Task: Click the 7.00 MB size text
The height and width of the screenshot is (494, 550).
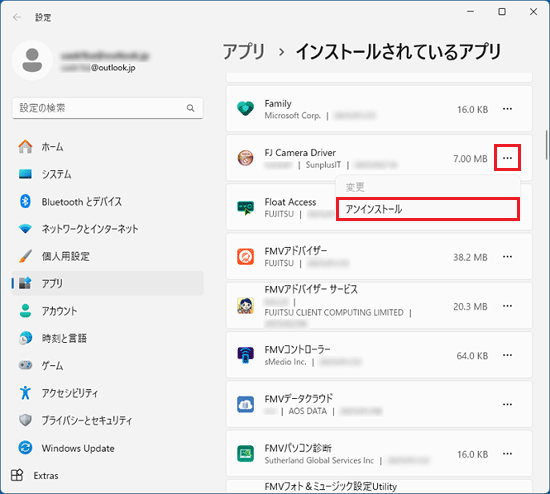Action: tap(470, 159)
